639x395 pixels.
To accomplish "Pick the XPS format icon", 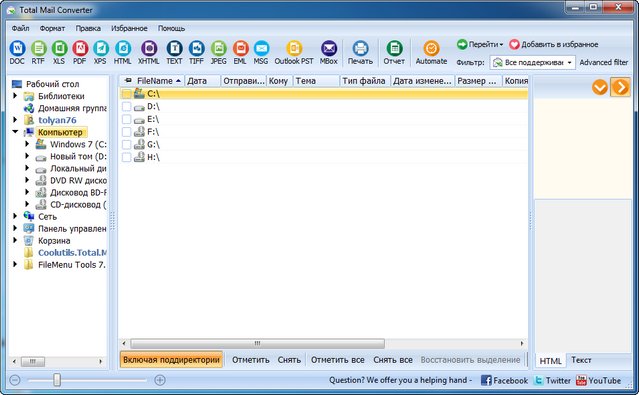I will [100, 53].
